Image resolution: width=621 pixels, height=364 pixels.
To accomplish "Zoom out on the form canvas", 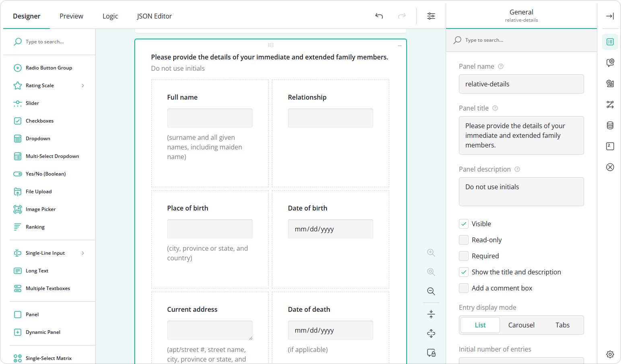I will pos(431,291).
